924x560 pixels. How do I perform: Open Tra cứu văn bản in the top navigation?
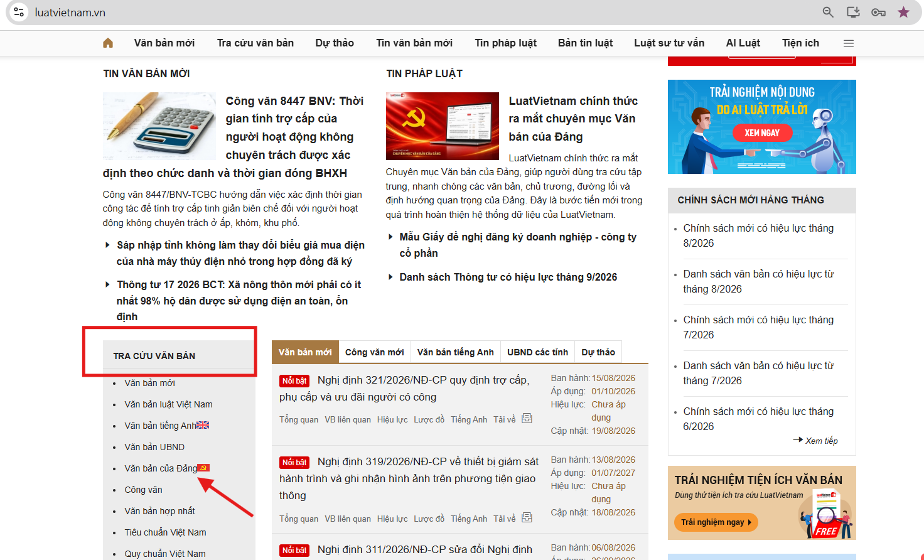(255, 43)
